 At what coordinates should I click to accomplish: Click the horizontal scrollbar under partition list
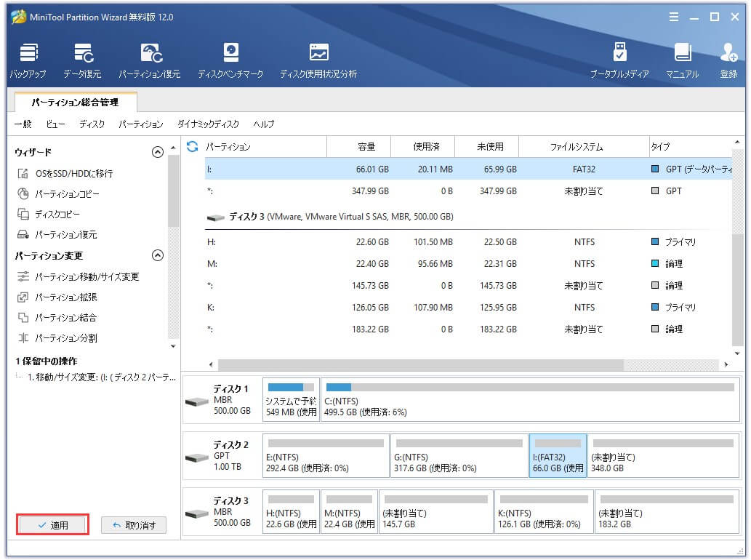pos(422,364)
